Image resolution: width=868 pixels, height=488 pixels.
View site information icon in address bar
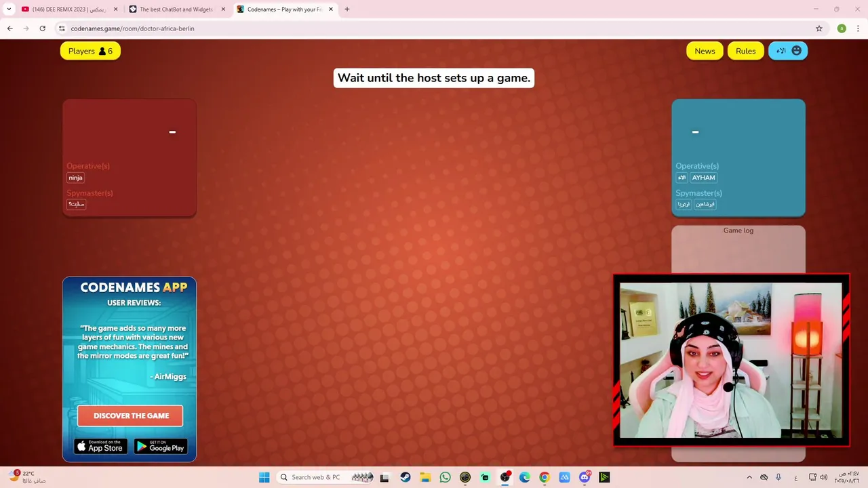[62, 28]
